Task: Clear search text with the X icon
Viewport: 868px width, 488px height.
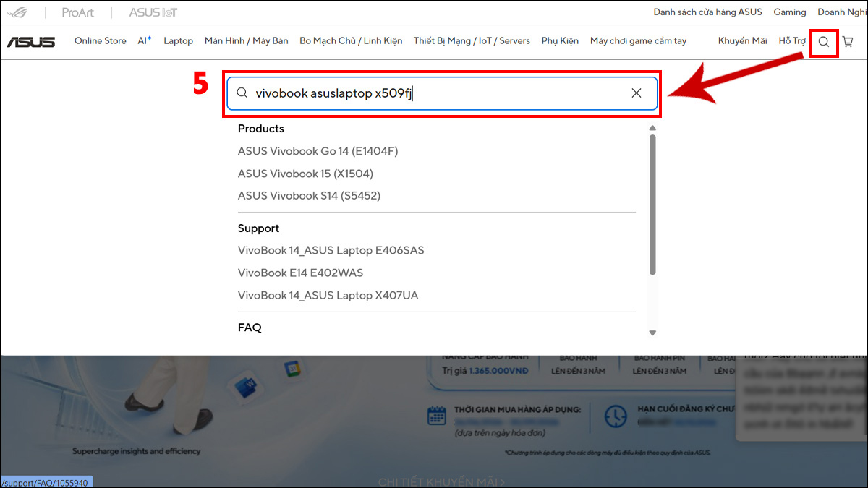Action: click(x=637, y=93)
